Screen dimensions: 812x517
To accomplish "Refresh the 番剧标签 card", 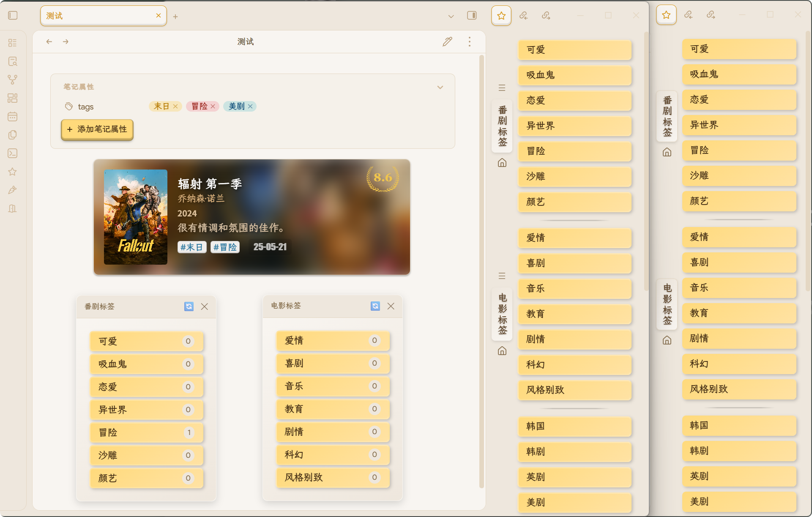I will point(189,306).
